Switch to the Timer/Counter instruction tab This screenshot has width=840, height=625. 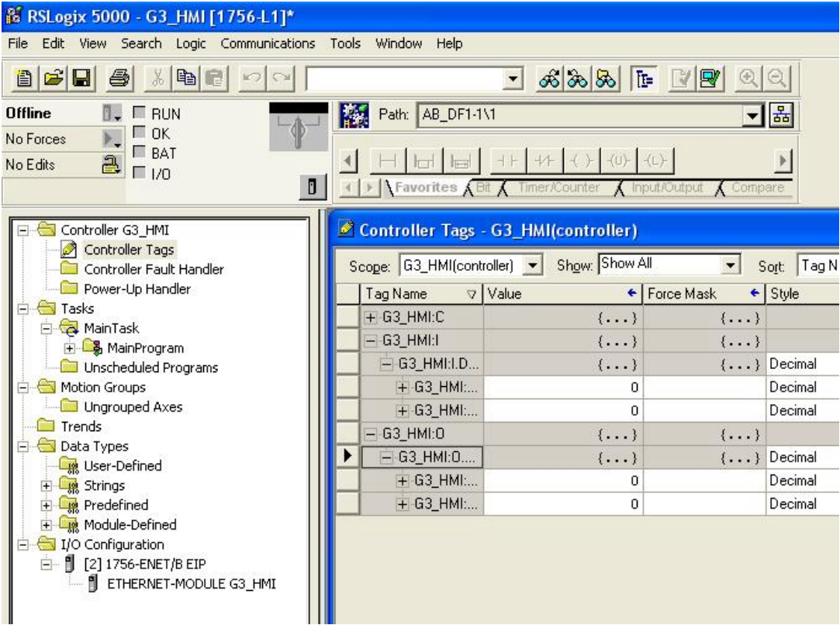558,188
